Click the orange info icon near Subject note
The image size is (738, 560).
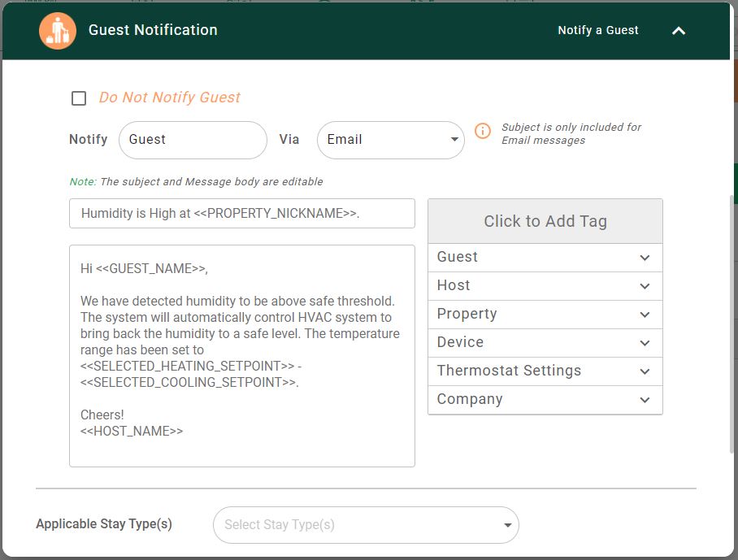(x=483, y=131)
